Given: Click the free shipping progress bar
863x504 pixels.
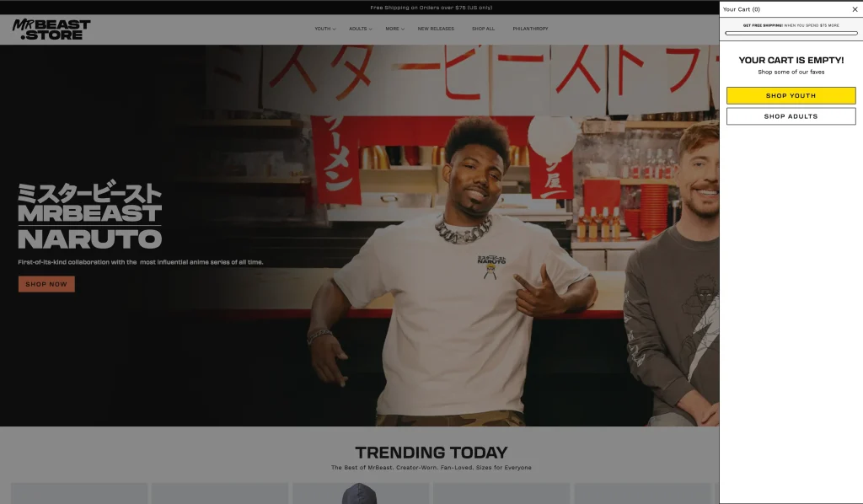Looking at the screenshot, I should coord(791,34).
